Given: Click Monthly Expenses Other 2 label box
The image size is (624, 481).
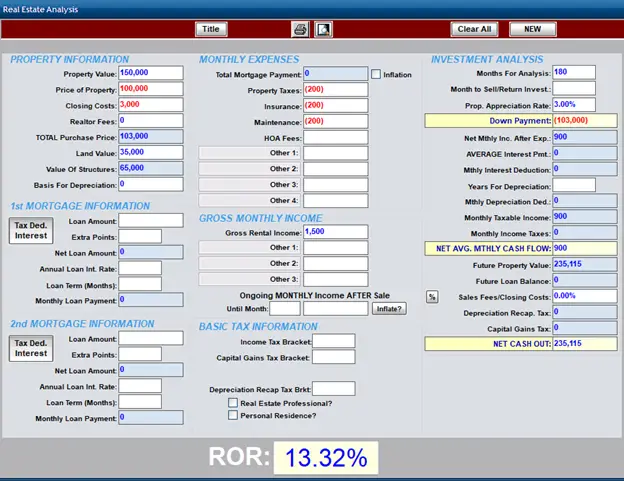Looking at the screenshot, I should click(x=250, y=169).
